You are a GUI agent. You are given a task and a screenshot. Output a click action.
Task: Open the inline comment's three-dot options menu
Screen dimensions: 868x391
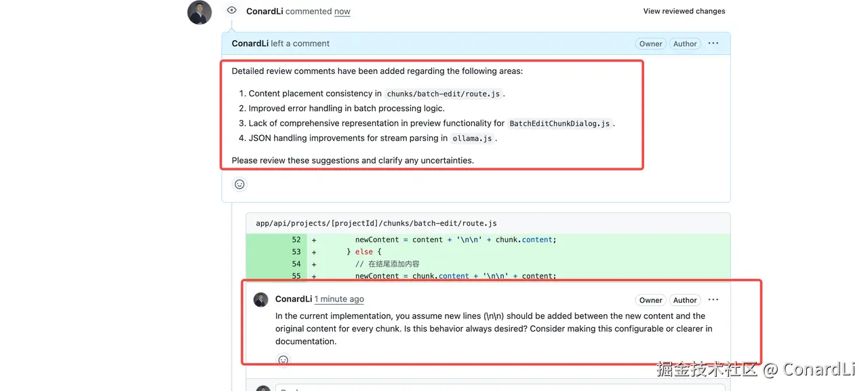pos(713,300)
